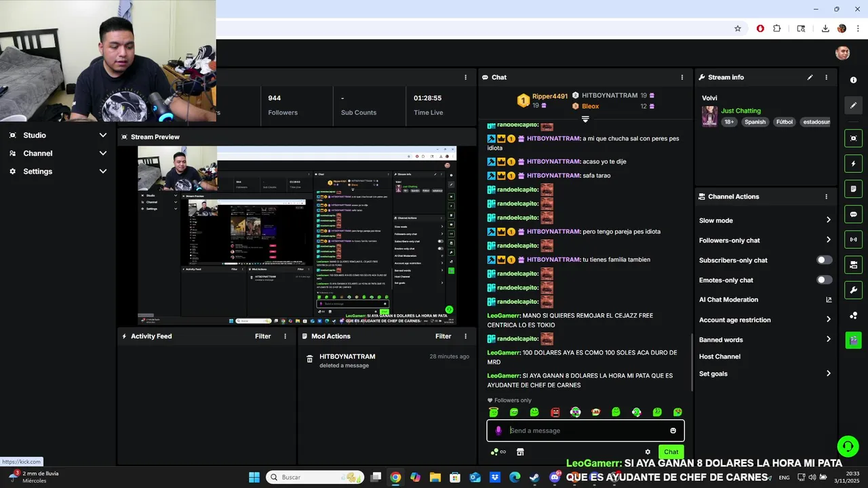The height and width of the screenshot is (488, 868).
Task: Click Host Channel action
Action: tap(719, 357)
